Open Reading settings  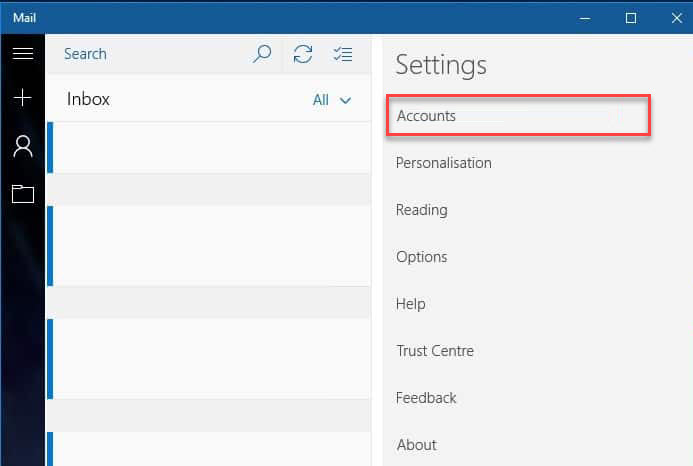pos(422,210)
